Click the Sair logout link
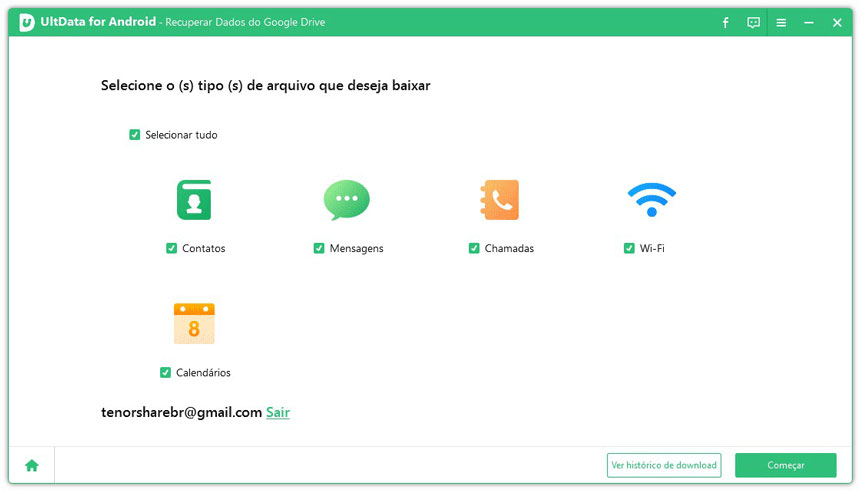This screenshot has height=491, width=860. pos(278,413)
